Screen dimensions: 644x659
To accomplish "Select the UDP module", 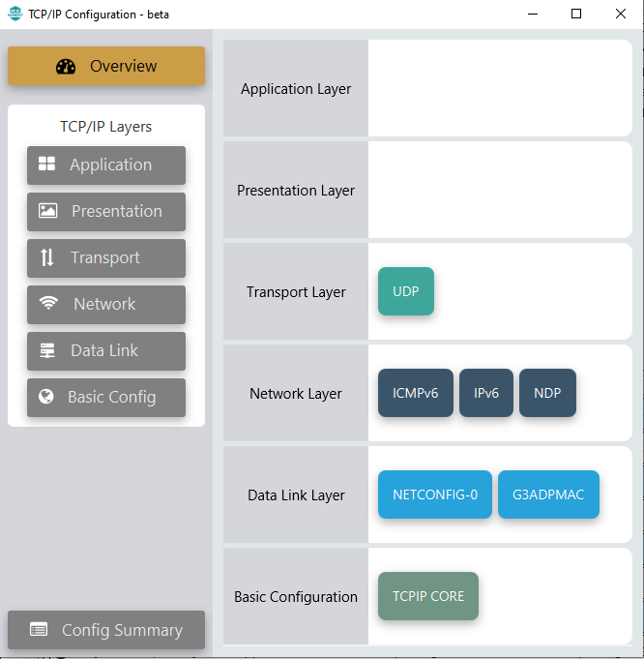I will (406, 291).
